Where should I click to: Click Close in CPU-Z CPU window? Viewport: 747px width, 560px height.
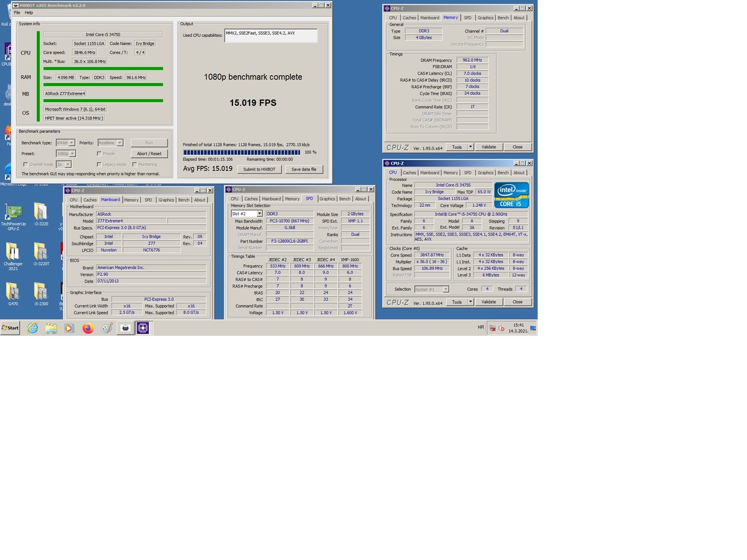517,302
